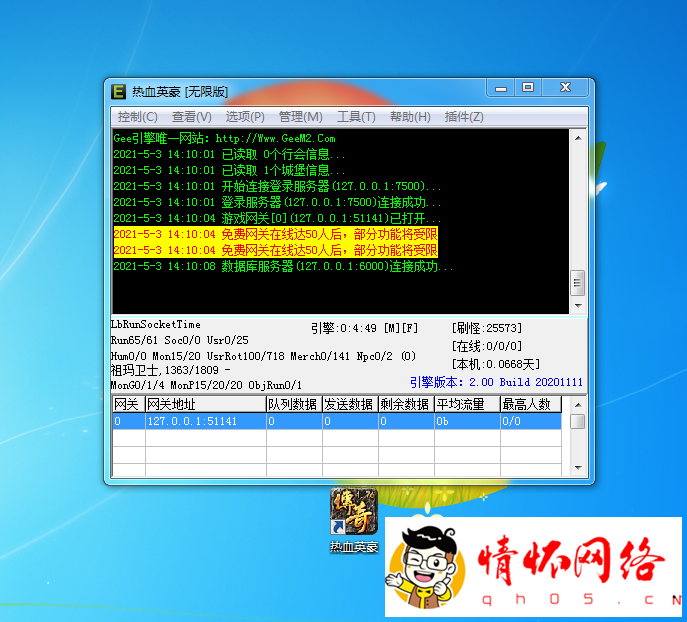
Task: Click the 平均流量 column header
Action: (467, 404)
